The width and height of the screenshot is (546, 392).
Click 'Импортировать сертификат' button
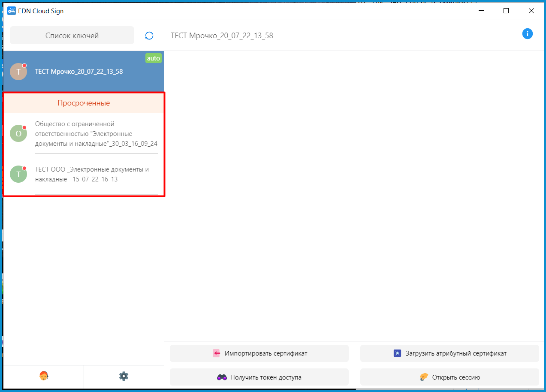pyautogui.click(x=259, y=353)
